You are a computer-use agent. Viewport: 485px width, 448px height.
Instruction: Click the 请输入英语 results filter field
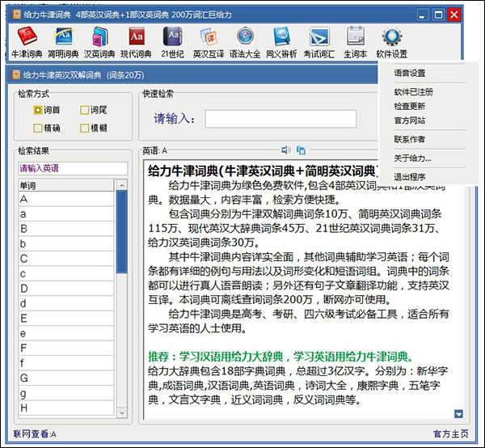tap(73, 168)
